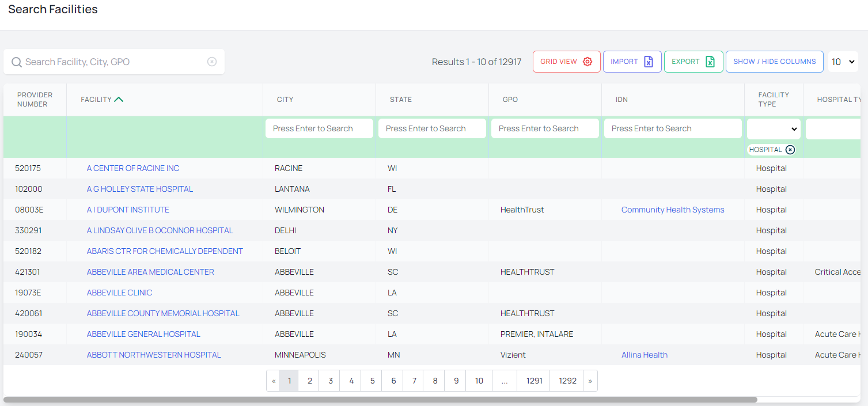Open the Hospital Type filter dropdown

point(835,129)
